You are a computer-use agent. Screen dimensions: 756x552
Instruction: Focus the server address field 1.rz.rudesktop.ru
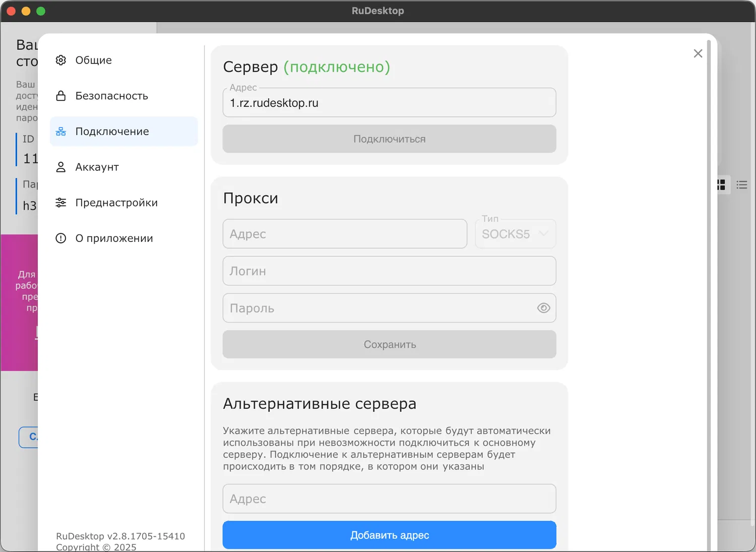tap(390, 103)
